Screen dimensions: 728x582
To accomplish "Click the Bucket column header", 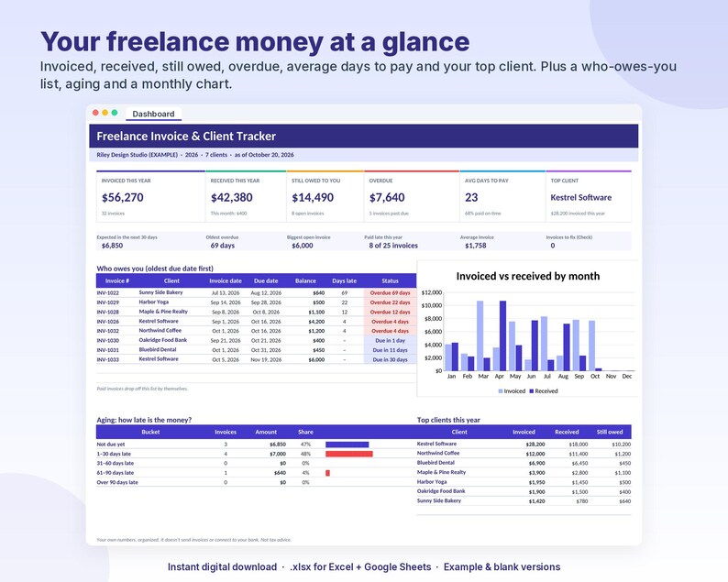I will pyautogui.click(x=150, y=432).
